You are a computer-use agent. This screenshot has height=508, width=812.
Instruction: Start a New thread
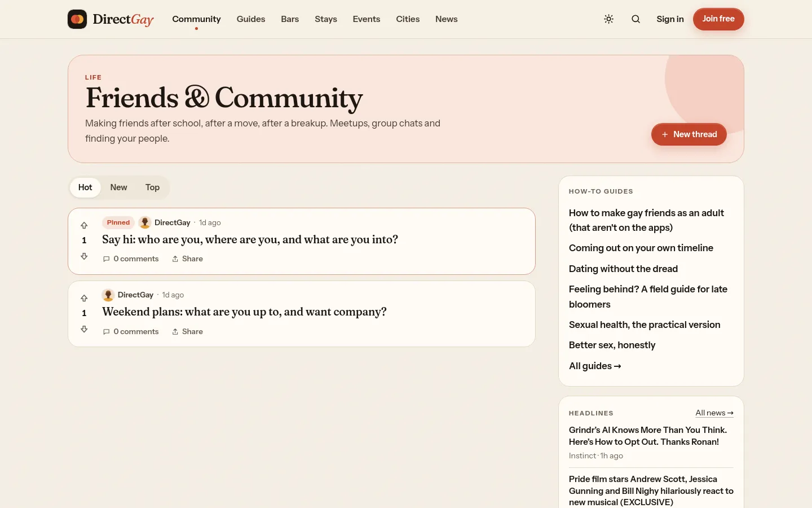[x=689, y=134]
